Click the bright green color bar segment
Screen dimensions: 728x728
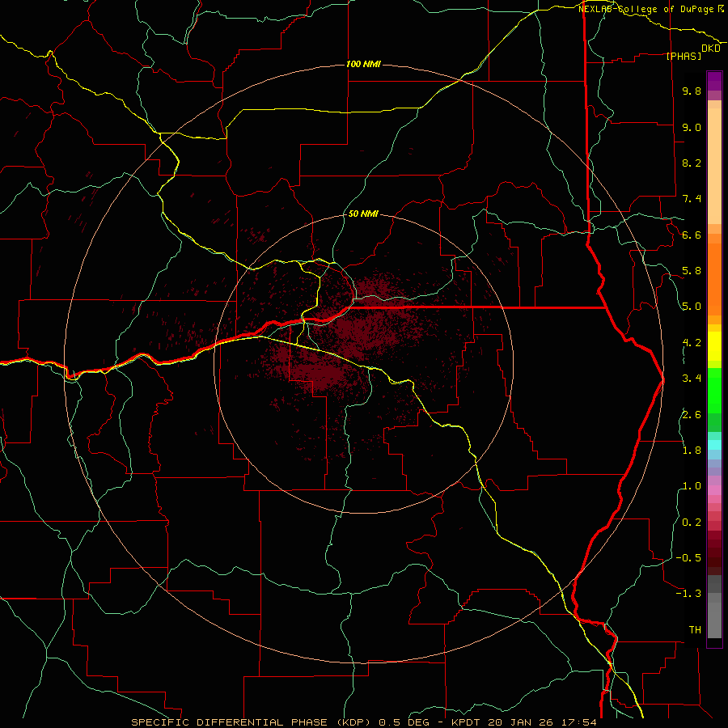[x=714, y=390]
